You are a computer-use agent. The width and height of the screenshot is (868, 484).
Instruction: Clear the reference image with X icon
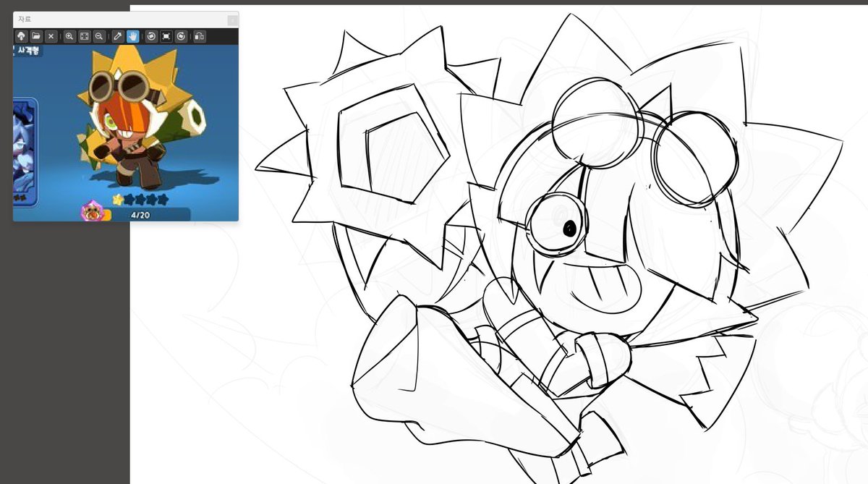pos(51,36)
